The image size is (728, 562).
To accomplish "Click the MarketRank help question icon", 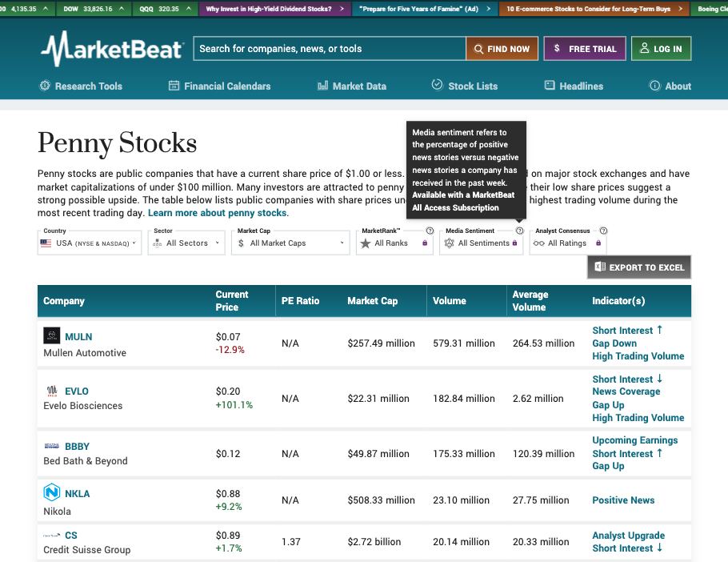I will click(430, 231).
